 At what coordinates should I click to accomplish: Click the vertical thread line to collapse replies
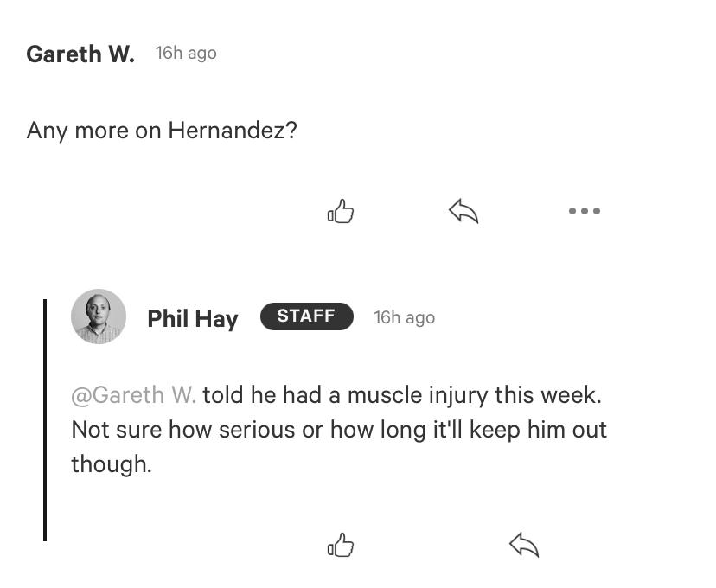click(x=45, y=420)
